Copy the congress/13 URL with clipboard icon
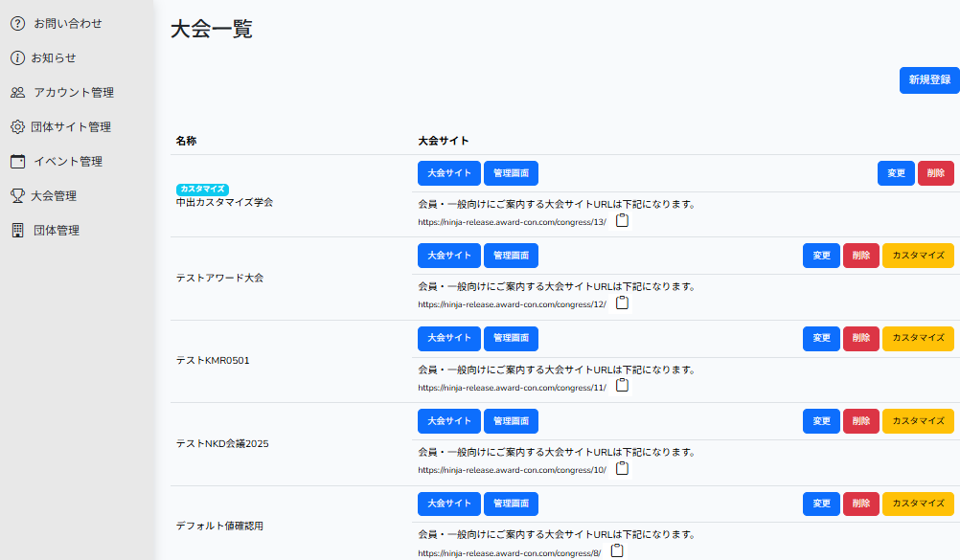This screenshot has width=960, height=560. click(622, 221)
